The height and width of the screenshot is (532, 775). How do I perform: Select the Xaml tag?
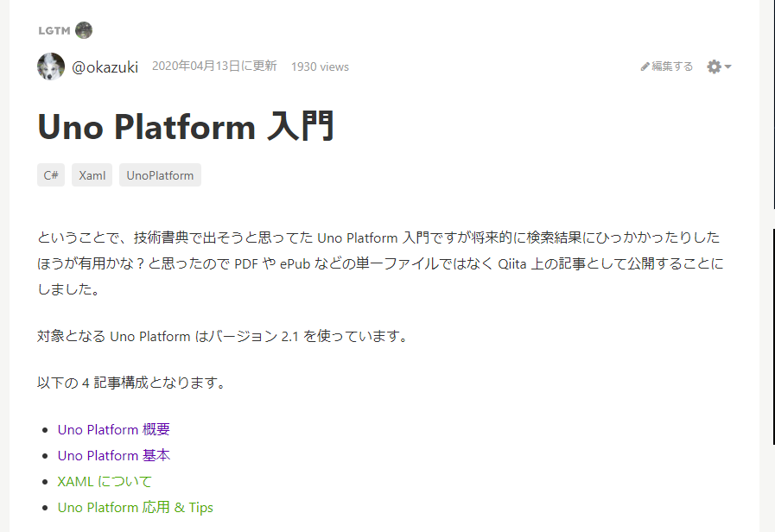point(92,174)
